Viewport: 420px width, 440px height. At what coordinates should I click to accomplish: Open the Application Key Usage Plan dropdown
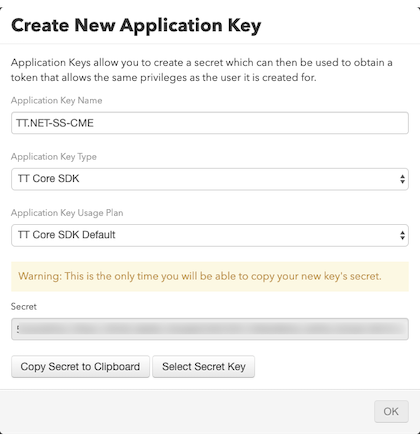pyautogui.click(x=210, y=235)
